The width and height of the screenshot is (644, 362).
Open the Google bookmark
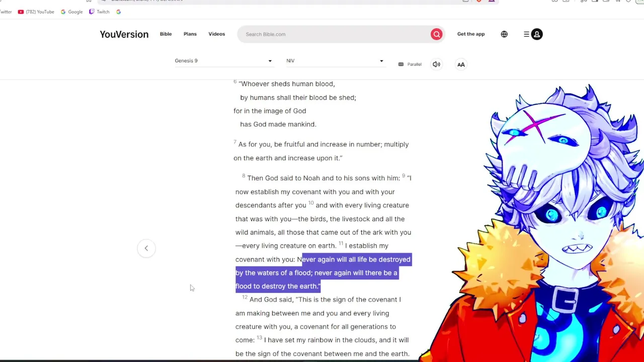point(71,12)
